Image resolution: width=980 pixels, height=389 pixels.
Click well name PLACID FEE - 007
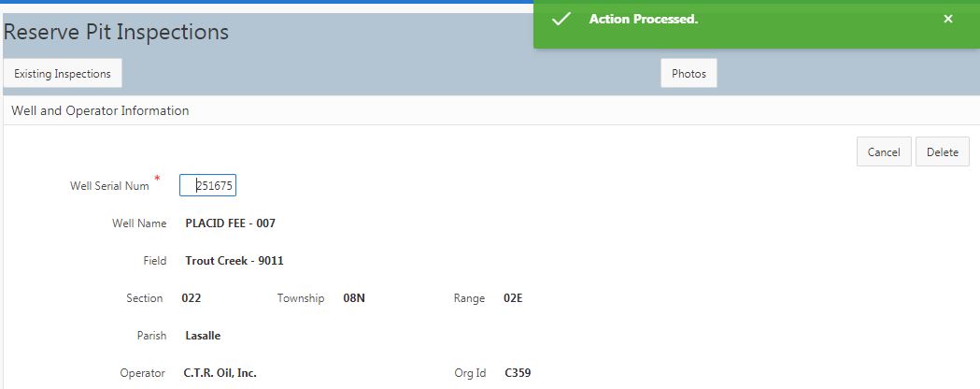(x=230, y=223)
